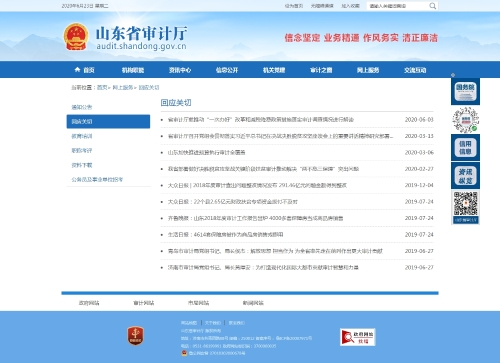Click 加入收藏 link in top bar
Viewport: 500px width, 363px height.
point(350,6)
